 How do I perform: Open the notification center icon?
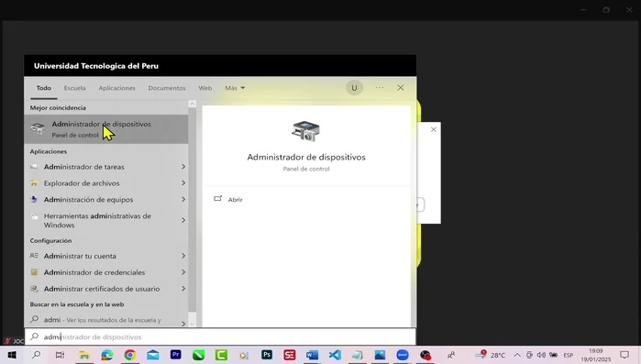tap(624, 355)
